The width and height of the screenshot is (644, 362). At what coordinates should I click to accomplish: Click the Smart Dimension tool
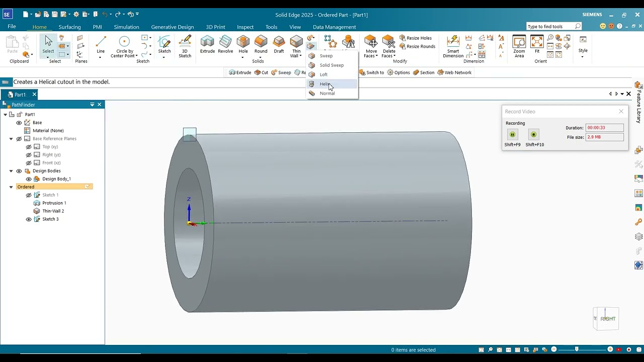pyautogui.click(x=453, y=46)
